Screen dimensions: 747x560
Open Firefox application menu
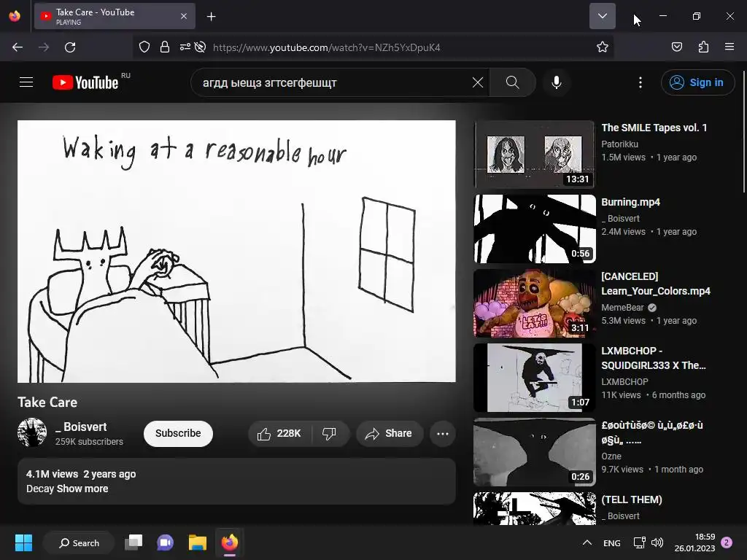click(x=729, y=47)
